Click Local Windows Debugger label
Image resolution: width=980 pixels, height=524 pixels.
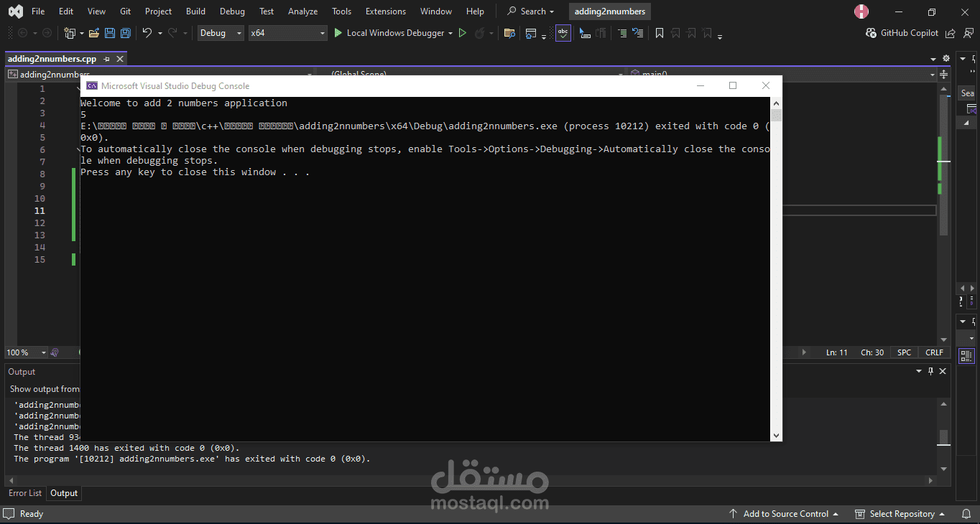pyautogui.click(x=395, y=33)
